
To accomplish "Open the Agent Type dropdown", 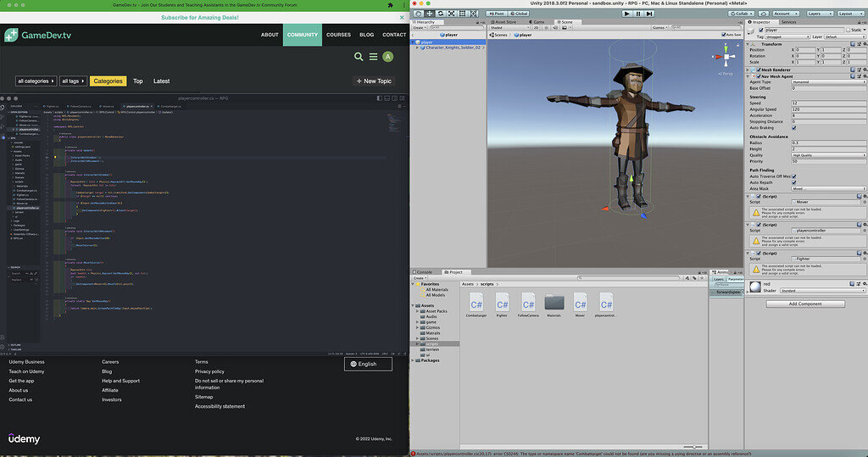I will (x=826, y=81).
